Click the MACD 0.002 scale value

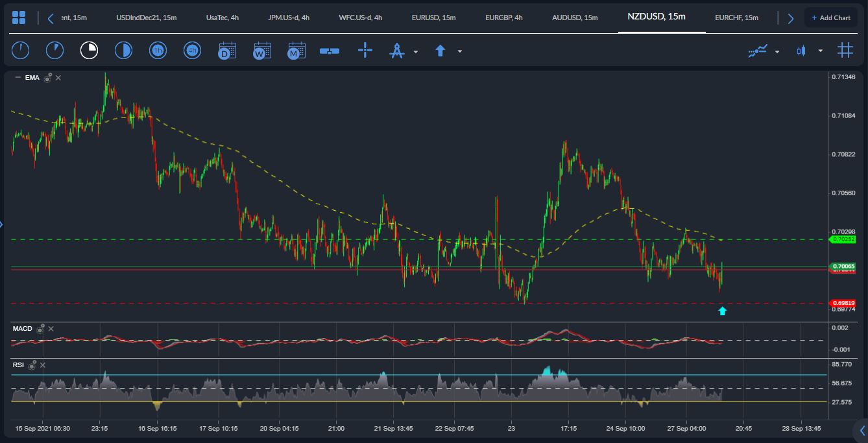[x=839, y=328]
